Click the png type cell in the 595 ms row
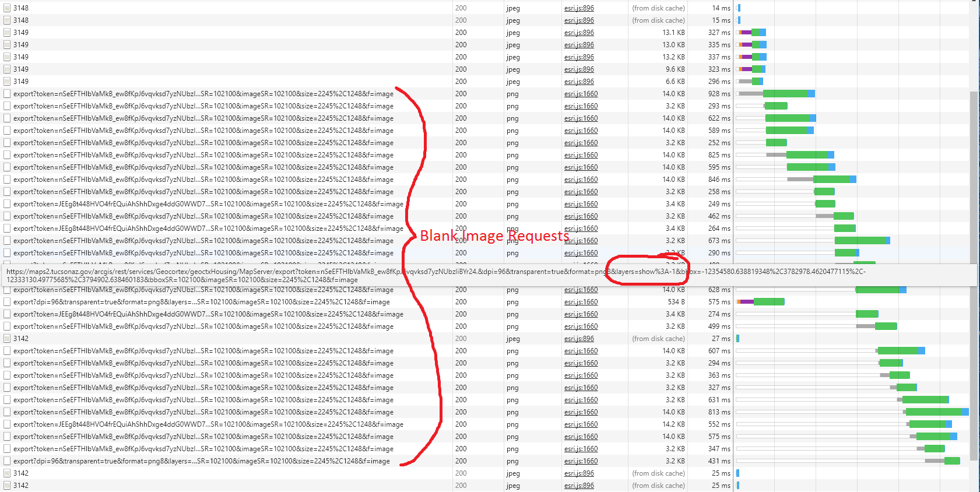Viewport: 980px width, 492px height. click(x=512, y=167)
